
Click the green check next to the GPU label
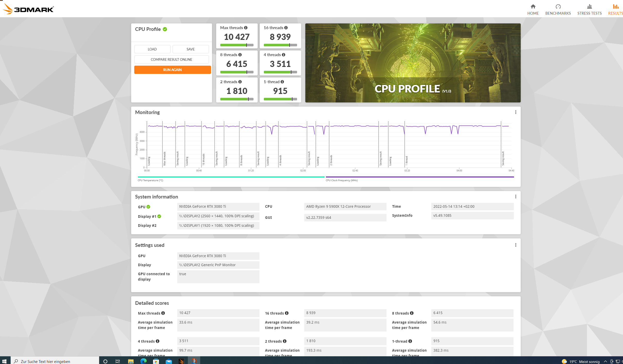tap(148, 207)
